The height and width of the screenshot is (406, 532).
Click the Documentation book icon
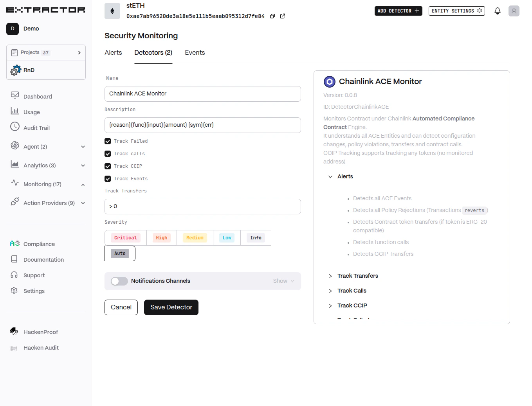[14, 259]
